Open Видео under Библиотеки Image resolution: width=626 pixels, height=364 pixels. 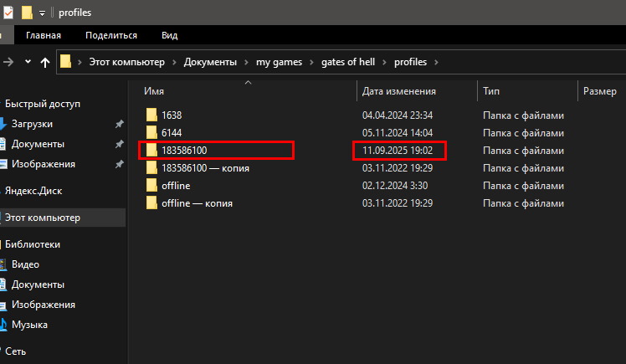point(25,264)
